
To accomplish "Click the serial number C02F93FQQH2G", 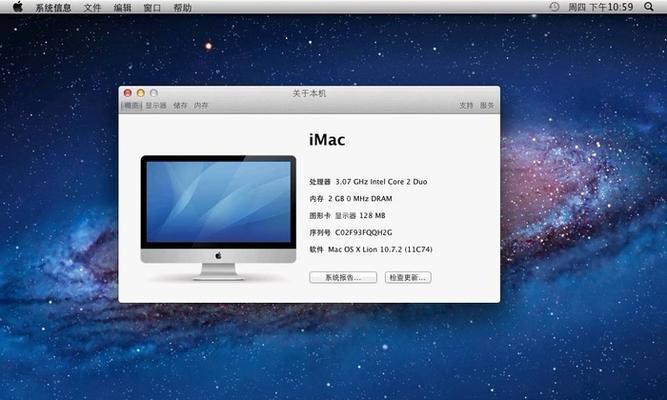I will (x=364, y=232).
